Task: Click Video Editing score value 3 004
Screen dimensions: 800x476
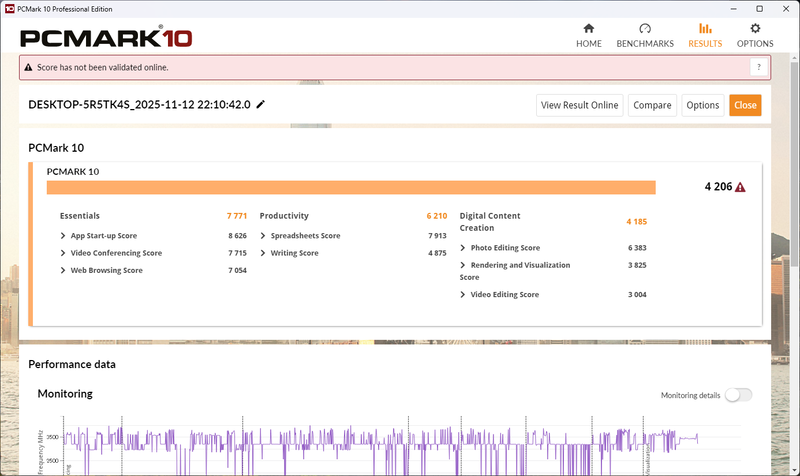Action: [637, 294]
